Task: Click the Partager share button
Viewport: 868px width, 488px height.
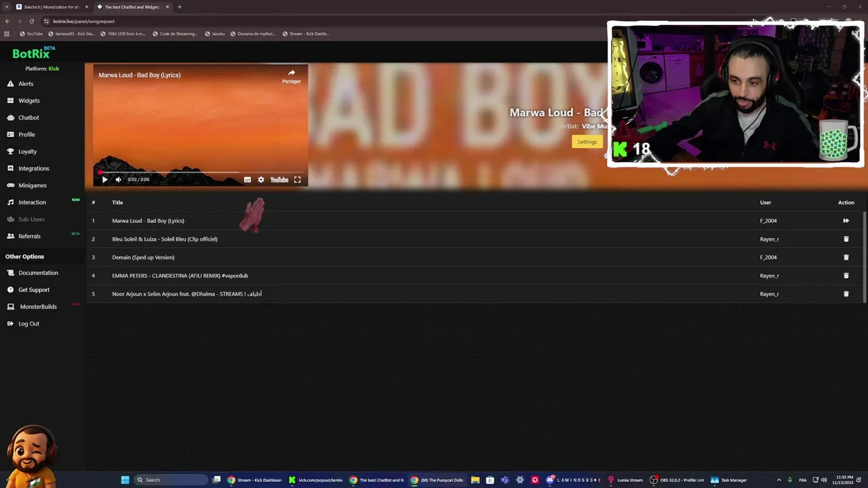Action: point(292,76)
